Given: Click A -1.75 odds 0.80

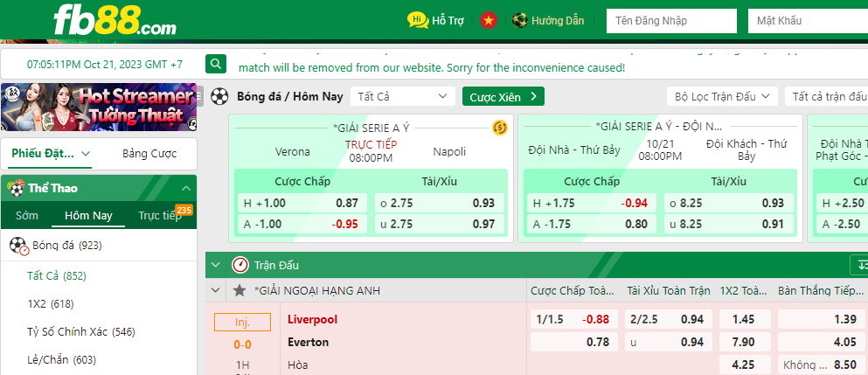Looking at the screenshot, I should 592,225.
